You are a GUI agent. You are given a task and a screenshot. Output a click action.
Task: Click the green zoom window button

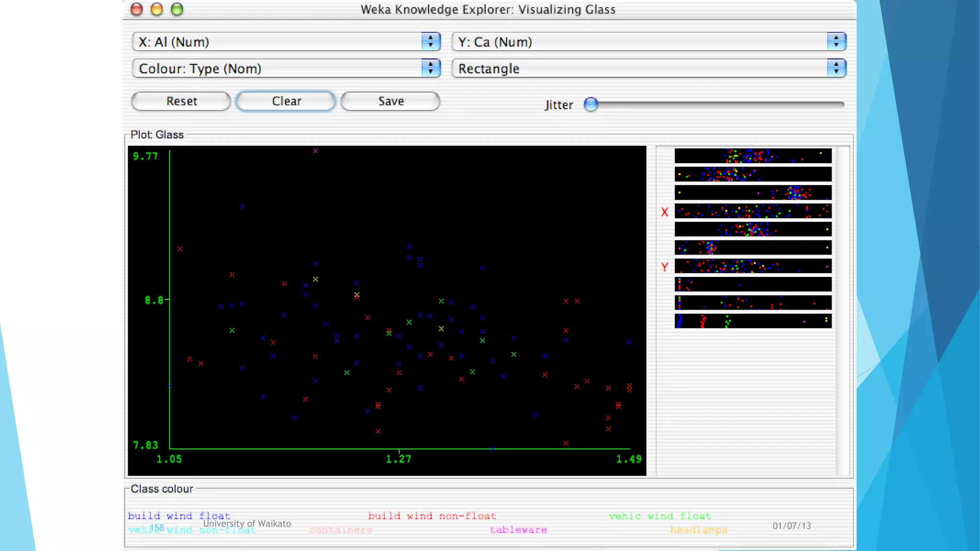pyautogui.click(x=177, y=9)
